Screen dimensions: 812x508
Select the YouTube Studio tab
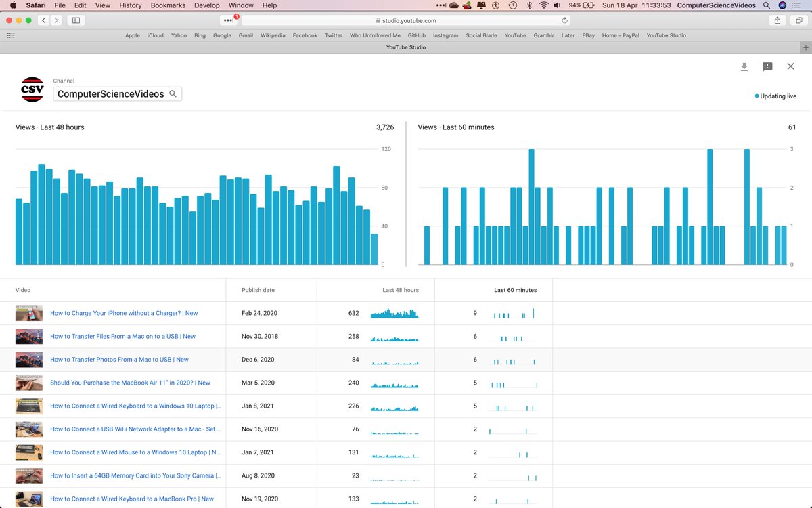tap(406, 47)
